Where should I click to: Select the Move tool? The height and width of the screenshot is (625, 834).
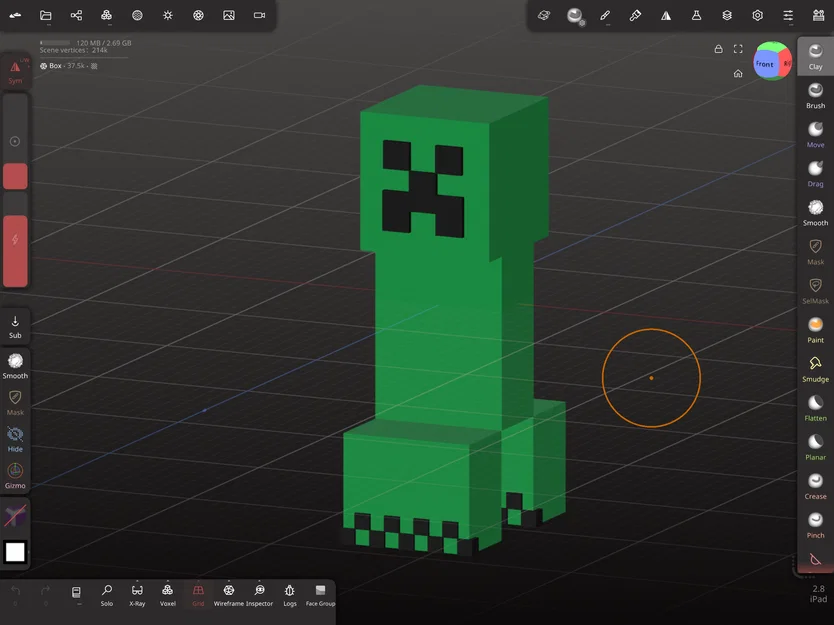pyautogui.click(x=815, y=135)
